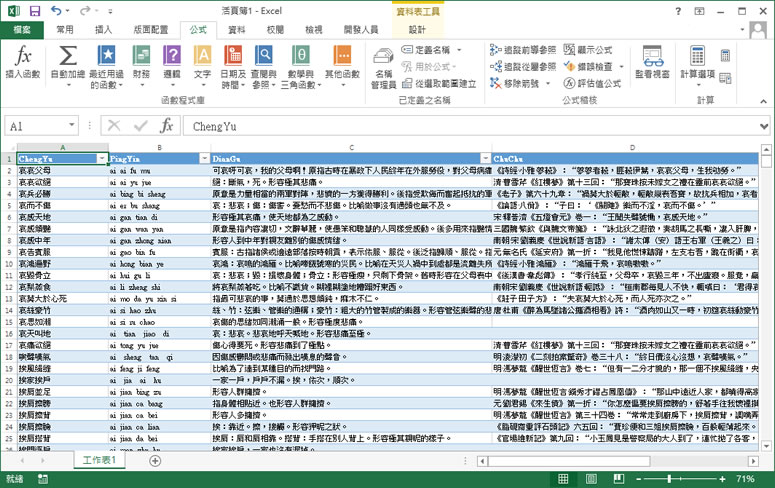Save the workbook from Quick Access Toolbar
Viewport: 775px width, 488px height.
[x=35, y=10]
